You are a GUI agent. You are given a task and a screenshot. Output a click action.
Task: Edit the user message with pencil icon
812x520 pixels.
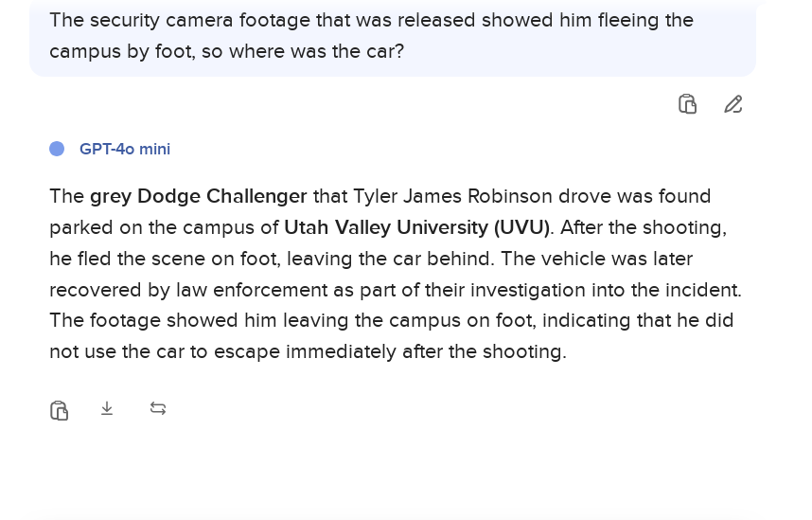click(733, 104)
